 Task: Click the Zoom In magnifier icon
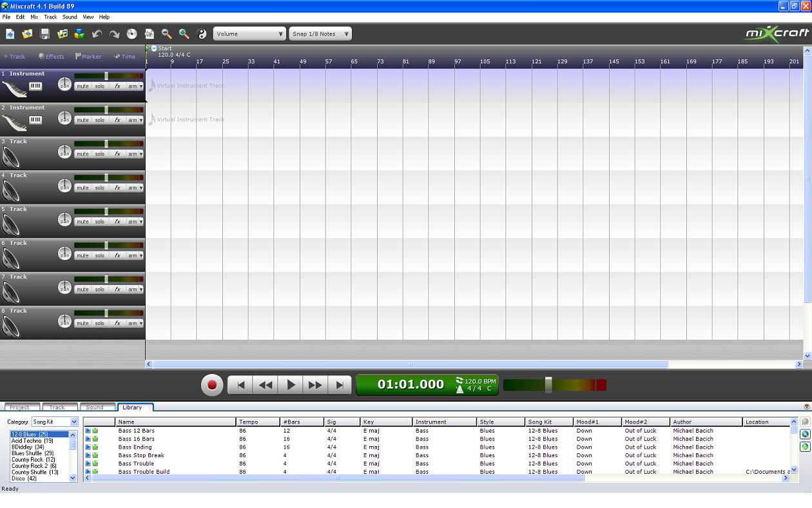click(184, 34)
